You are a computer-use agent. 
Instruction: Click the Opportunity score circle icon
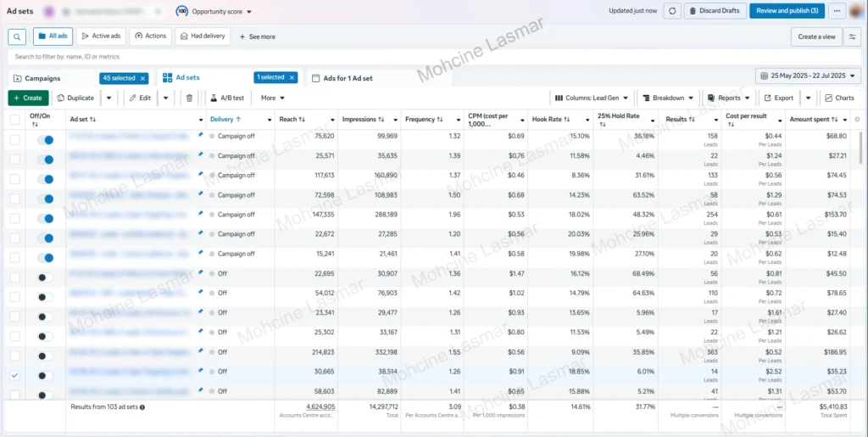tap(182, 11)
